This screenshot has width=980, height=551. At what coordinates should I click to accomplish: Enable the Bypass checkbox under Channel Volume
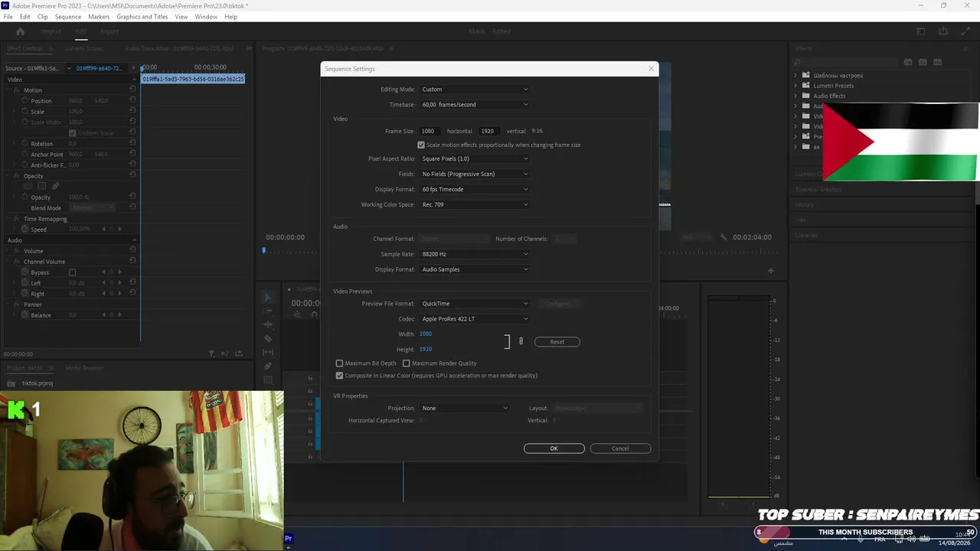pos(73,272)
